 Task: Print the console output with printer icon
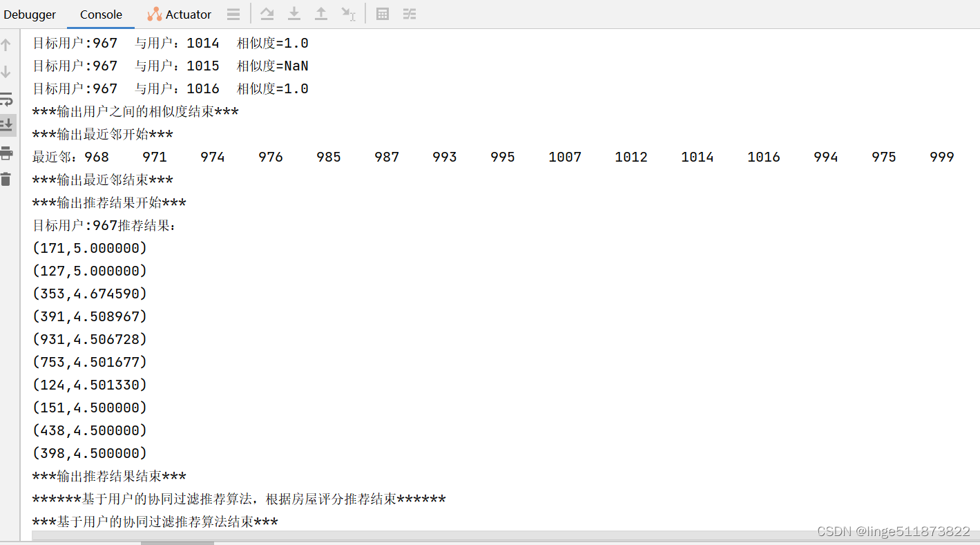6,153
